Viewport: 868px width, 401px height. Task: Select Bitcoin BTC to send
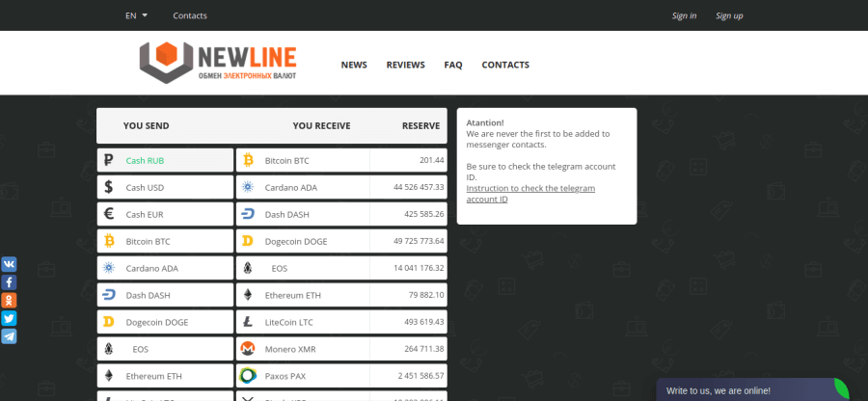tap(165, 241)
